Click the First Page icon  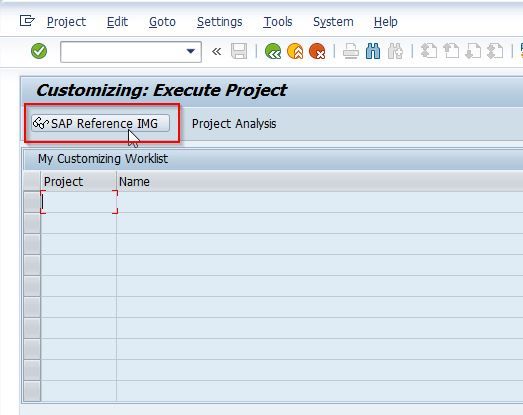click(429, 51)
